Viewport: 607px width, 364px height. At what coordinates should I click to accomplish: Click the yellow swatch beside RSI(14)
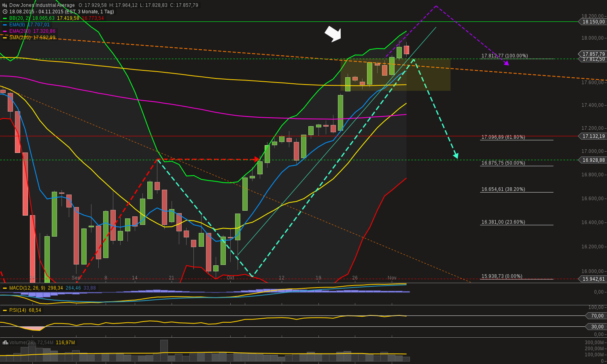pos(5,310)
